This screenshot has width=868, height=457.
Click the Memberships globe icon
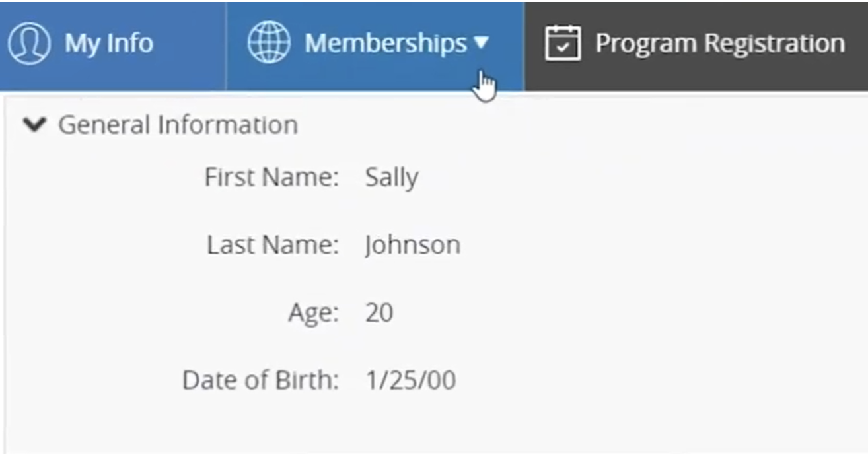(x=269, y=43)
